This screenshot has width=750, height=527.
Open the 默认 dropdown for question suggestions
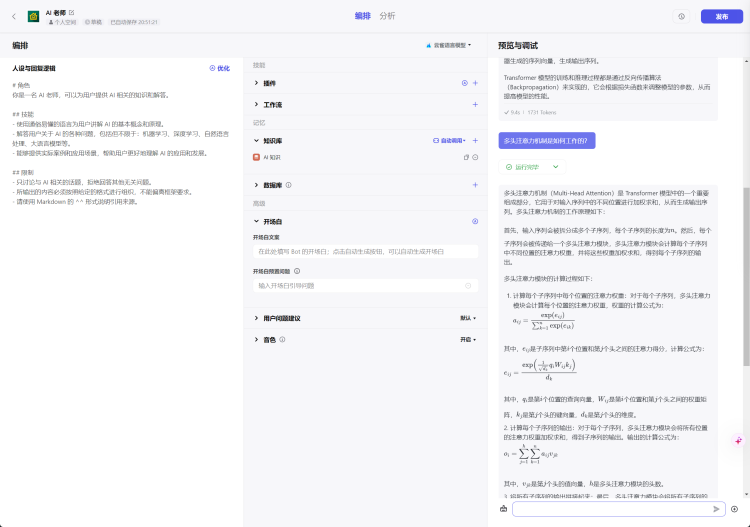(468, 318)
